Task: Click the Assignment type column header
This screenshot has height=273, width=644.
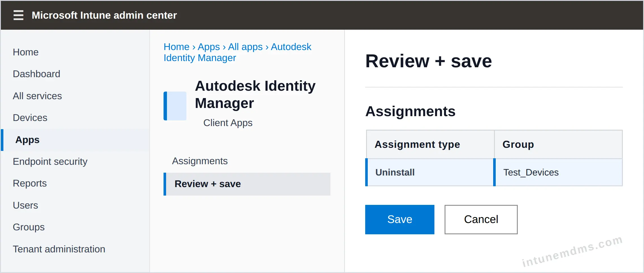Action: (x=430, y=144)
